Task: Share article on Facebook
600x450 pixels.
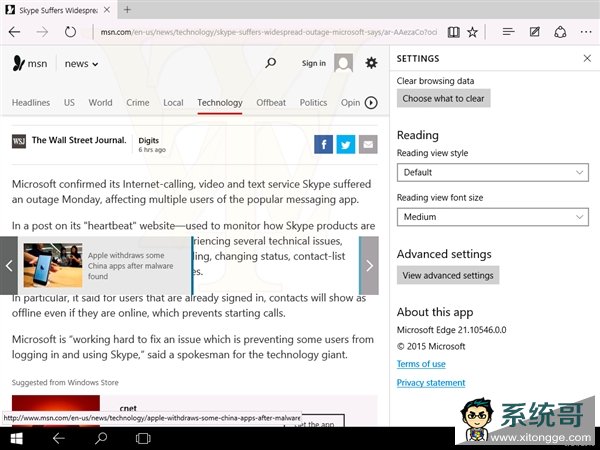Action: point(323,144)
